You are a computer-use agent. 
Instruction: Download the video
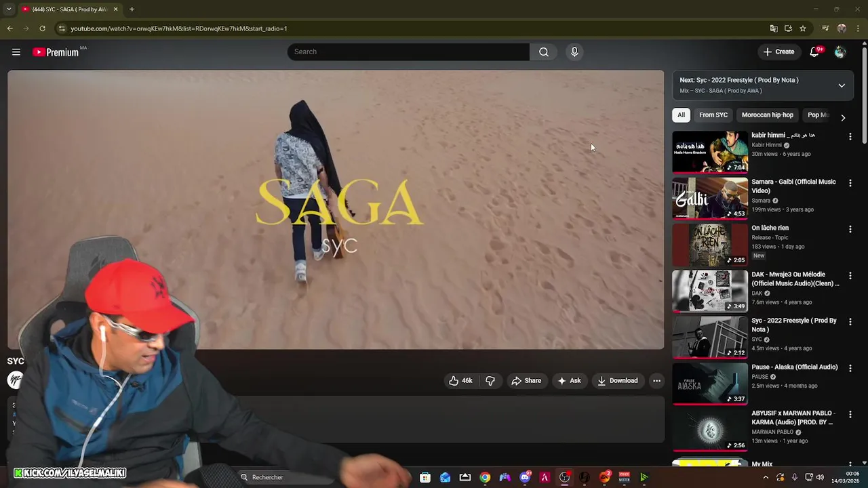click(x=617, y=381)
